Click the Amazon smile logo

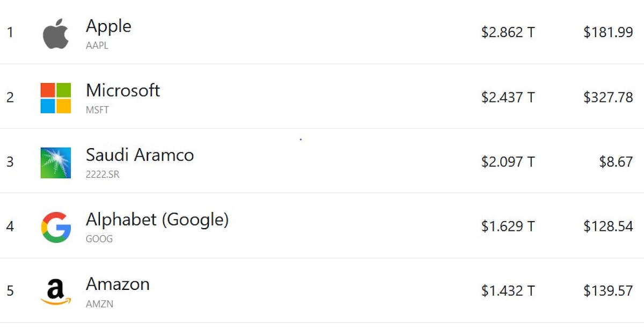56,292
